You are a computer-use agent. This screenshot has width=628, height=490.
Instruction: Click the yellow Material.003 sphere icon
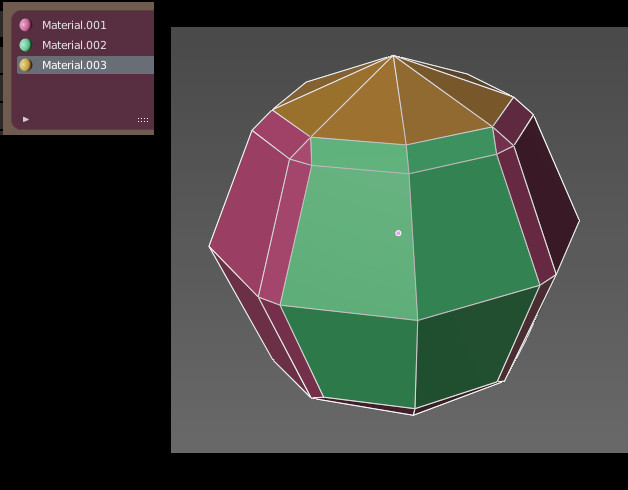pyautogui.click(x=25, y=65)
